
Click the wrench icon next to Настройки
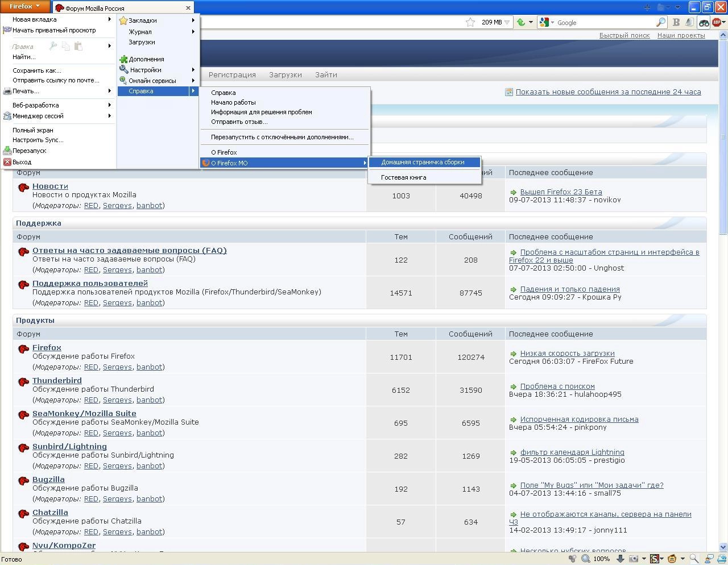[x=123, y=69]
